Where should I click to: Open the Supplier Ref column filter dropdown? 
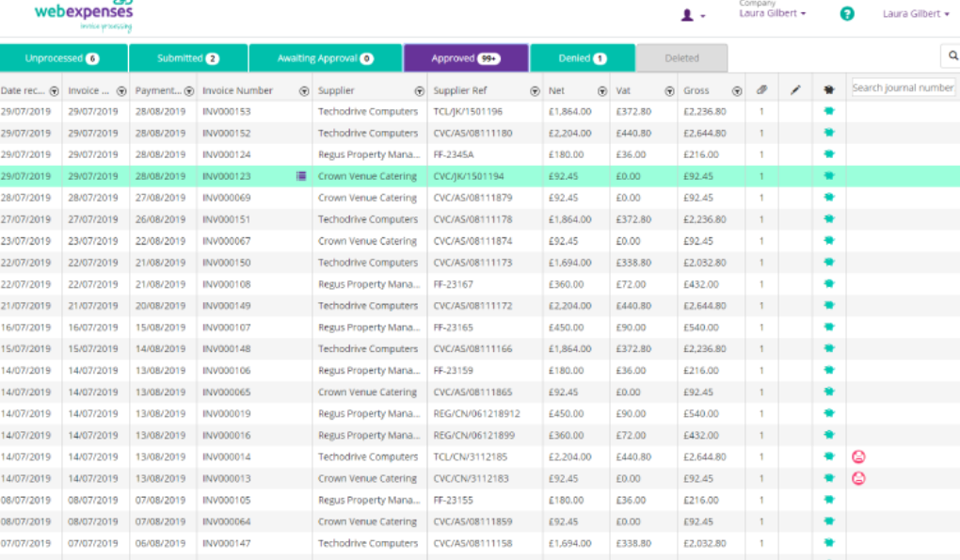click(535, 91)
